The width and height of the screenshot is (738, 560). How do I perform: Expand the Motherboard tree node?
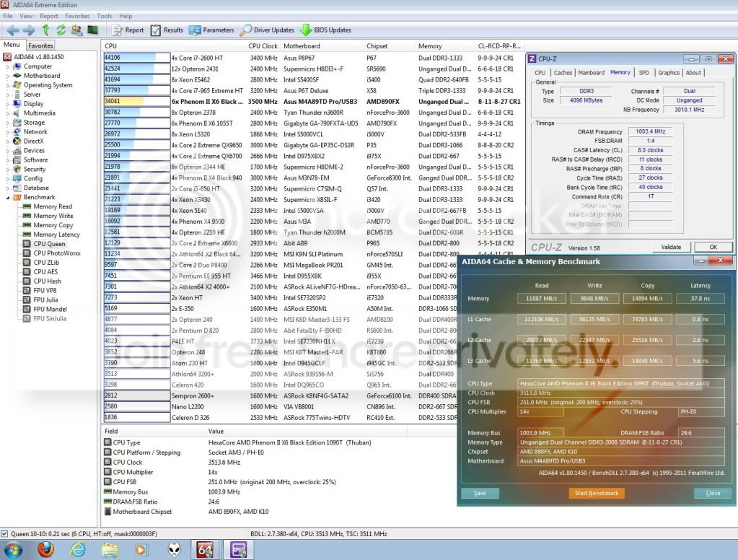coord(9,76)
